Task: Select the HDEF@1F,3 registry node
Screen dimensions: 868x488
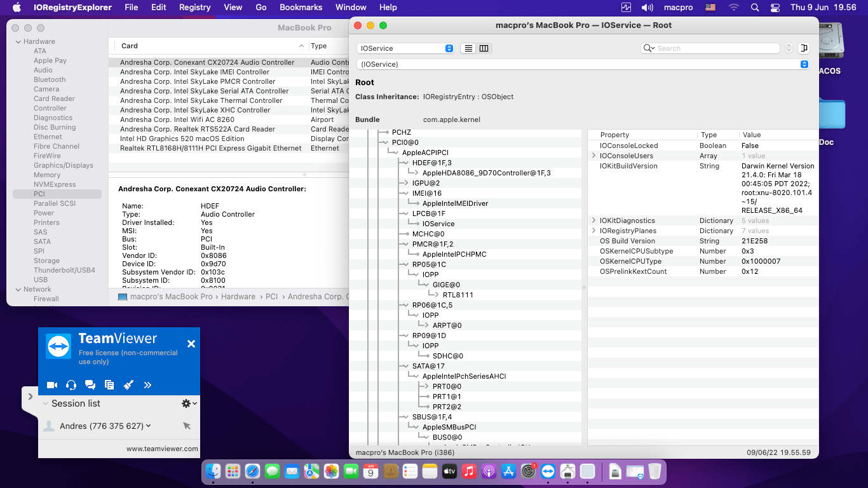Action: click(432, 163)
